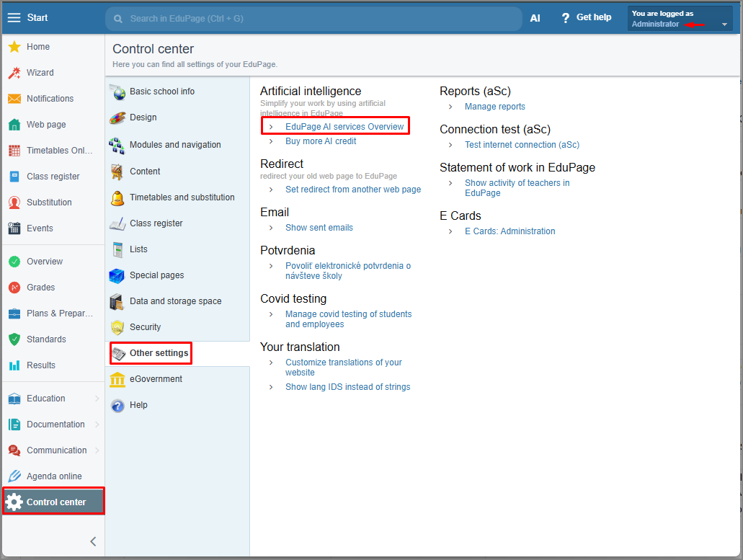743x560 pixels.
Task: Select the Data and storage space icon
Action: click(117, 301)
